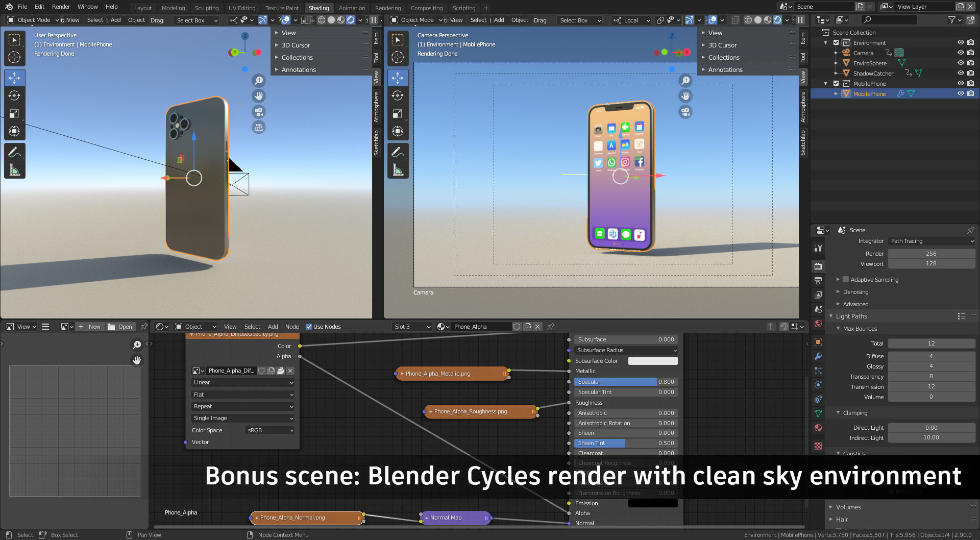The width and height of the screenshot is (980, 540).
Task: Expand 3D Cursor panel in left sidebar
Action: (296, 45)
